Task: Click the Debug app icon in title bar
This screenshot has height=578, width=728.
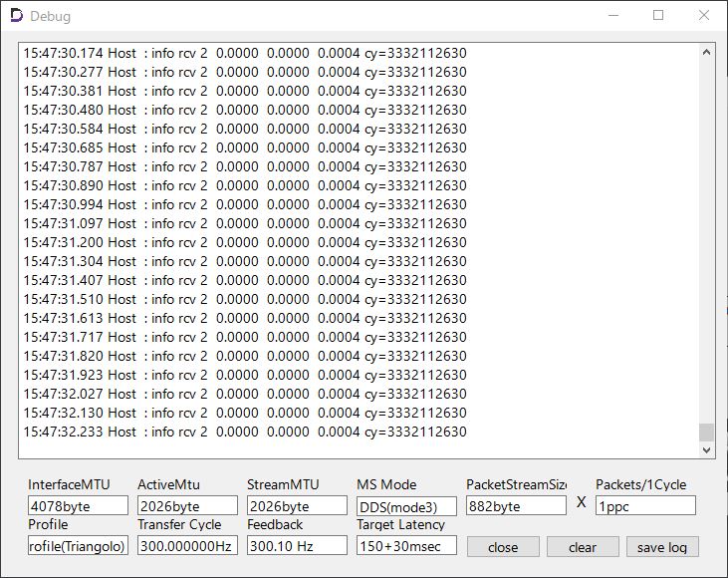Action: pyautogui.click(x=16, y=16)
